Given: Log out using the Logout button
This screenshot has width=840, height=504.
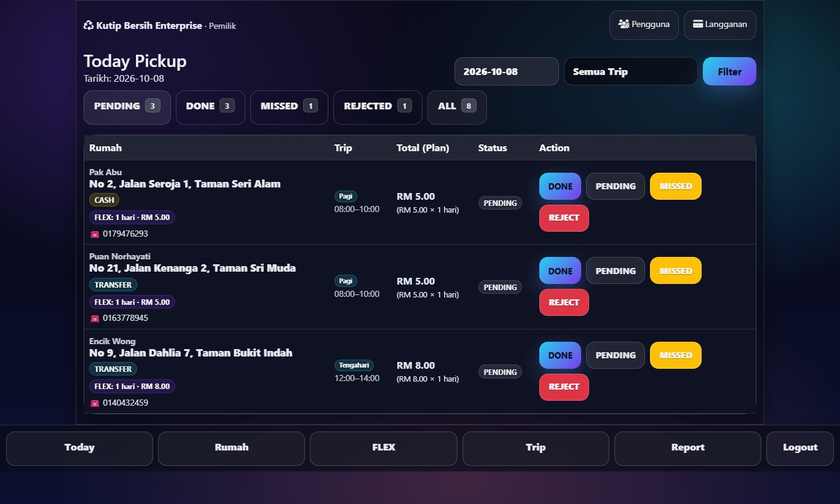Looking at the screenshot, I should click(800, 448).
